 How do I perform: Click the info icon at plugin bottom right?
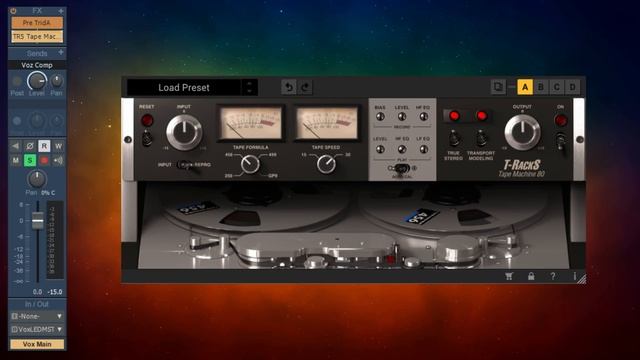pyautogui.click(x=575, y=276)
